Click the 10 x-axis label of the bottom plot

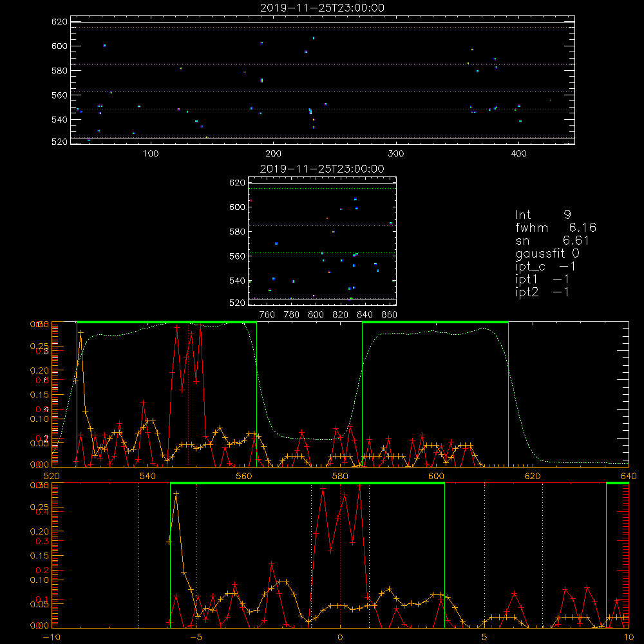click(x=629, y=638)
